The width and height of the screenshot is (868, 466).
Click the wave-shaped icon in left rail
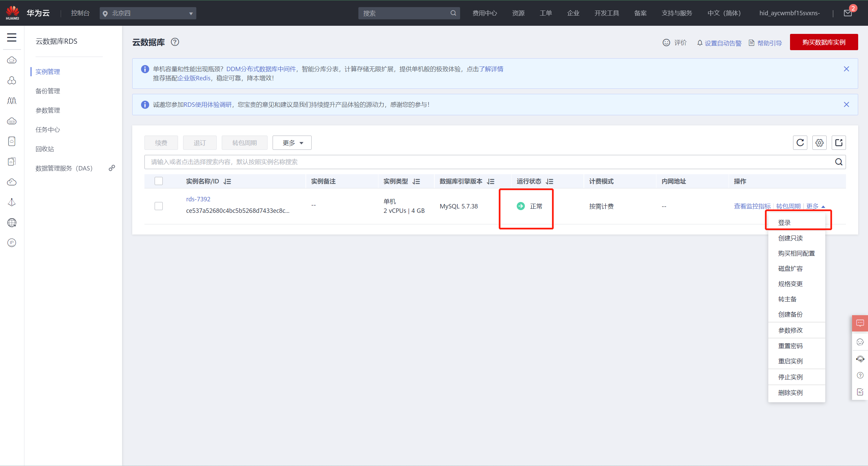click(12, 101)
